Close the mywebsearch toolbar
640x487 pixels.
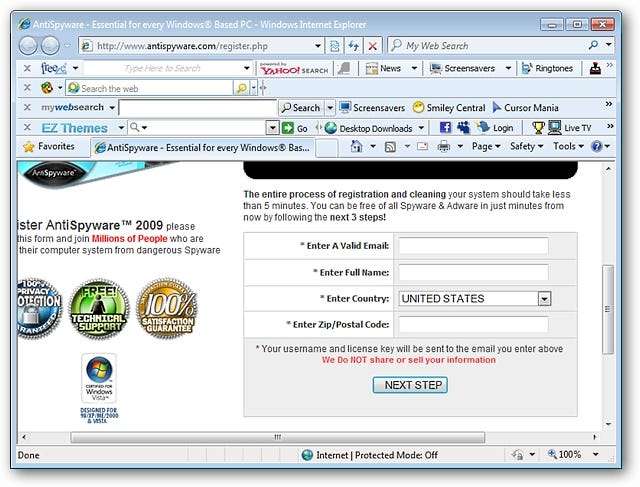(x=27, y=107)
